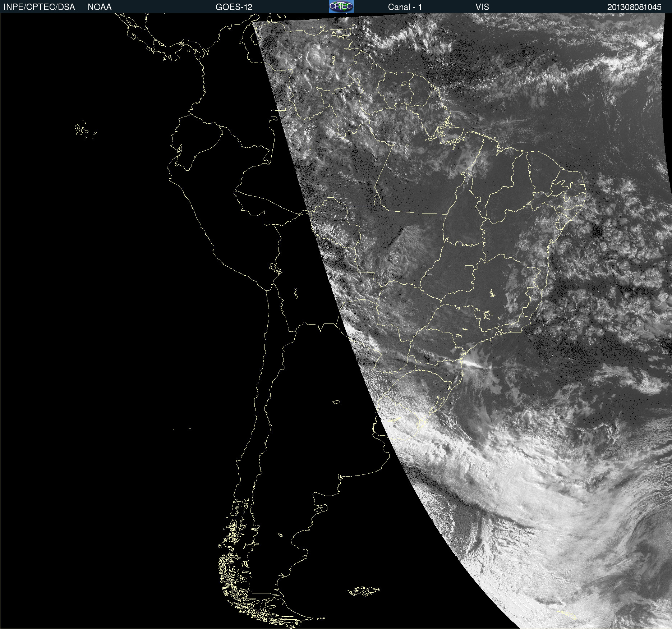Select the timestamp 201308081045

[634, 7]
